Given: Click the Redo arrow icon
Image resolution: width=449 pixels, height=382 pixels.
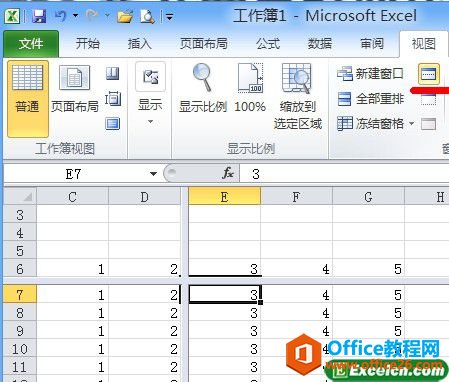Looking at the screenshot, I should pyautogui.click(x=92, y=15).
